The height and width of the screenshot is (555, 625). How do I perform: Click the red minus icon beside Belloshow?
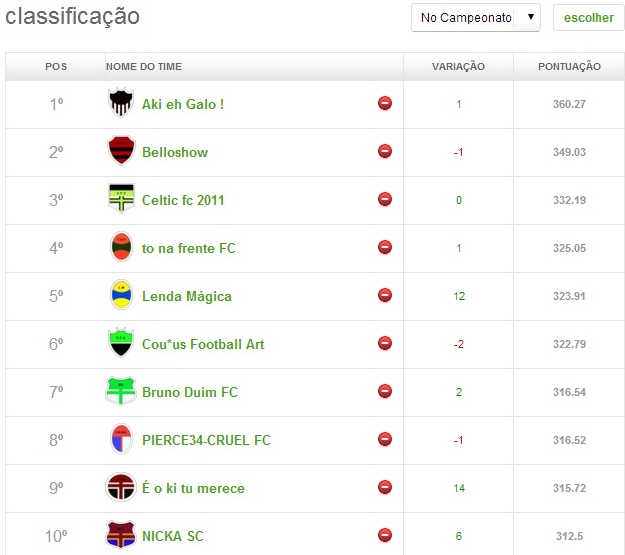click(x=385, y=151)
